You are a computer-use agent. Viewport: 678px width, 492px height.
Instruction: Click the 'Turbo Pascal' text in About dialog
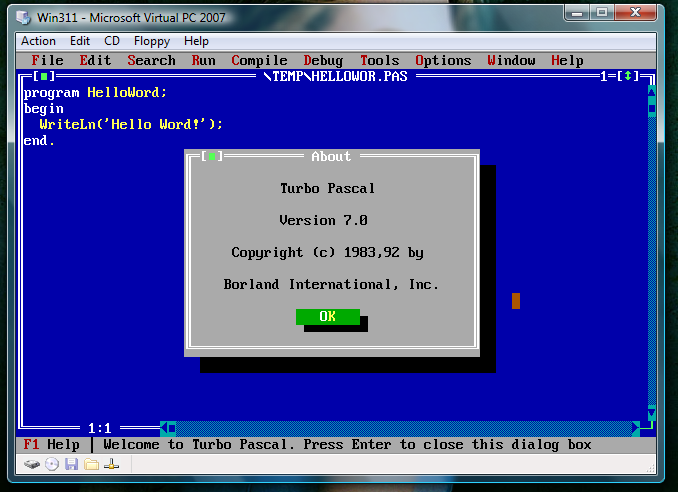click(327, 188)
